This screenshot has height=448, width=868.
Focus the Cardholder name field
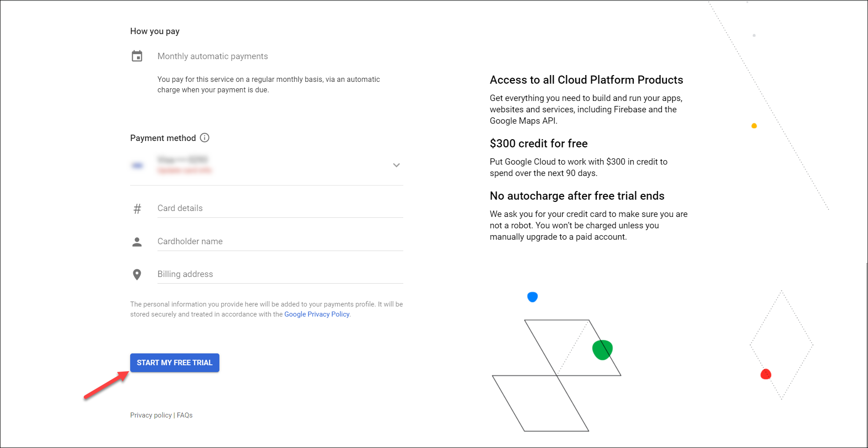pyautogui.click(x=280, y=242)
